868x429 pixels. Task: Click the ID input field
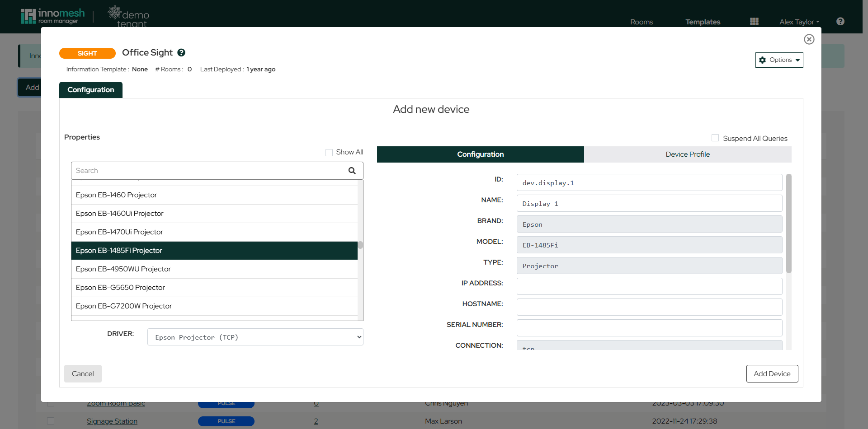coord(649,183)
